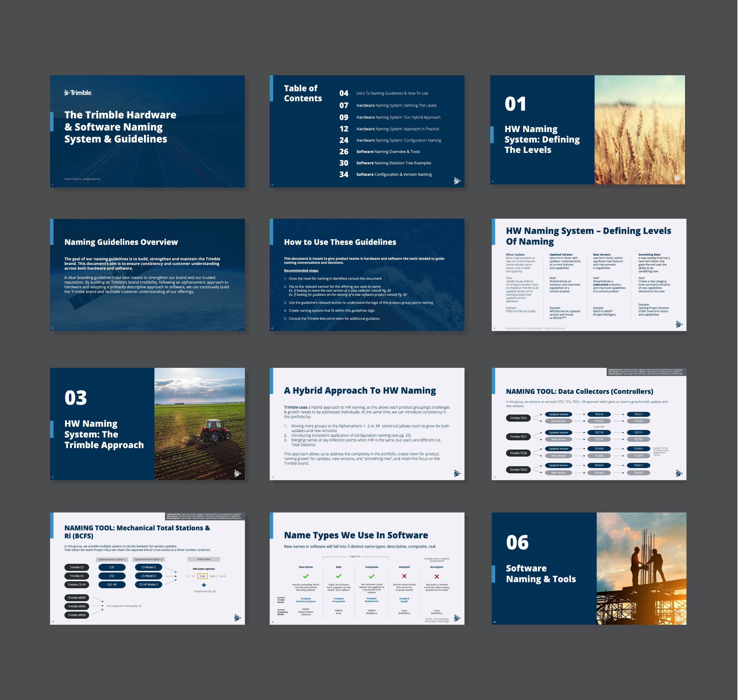Screen dimensions: 738x700
Task: Select the highlighted C100 name option
Action: pyautogui.click(x=202, y=576)
